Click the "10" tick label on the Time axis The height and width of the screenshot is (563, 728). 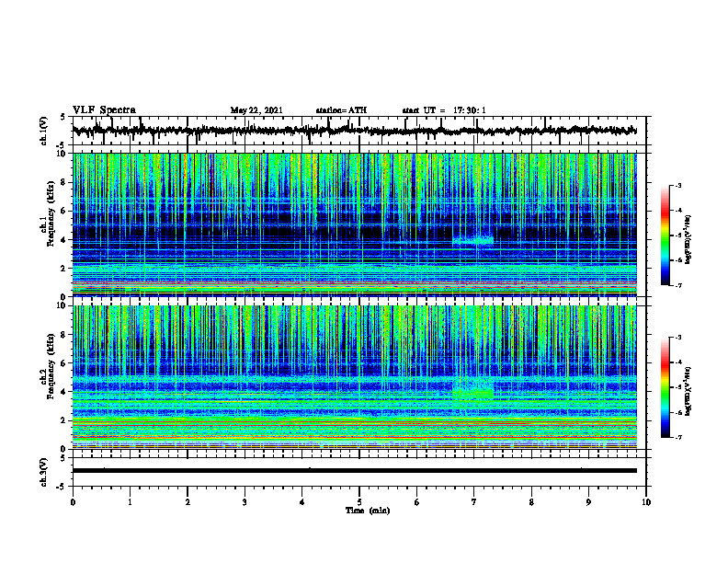point(646,502)
